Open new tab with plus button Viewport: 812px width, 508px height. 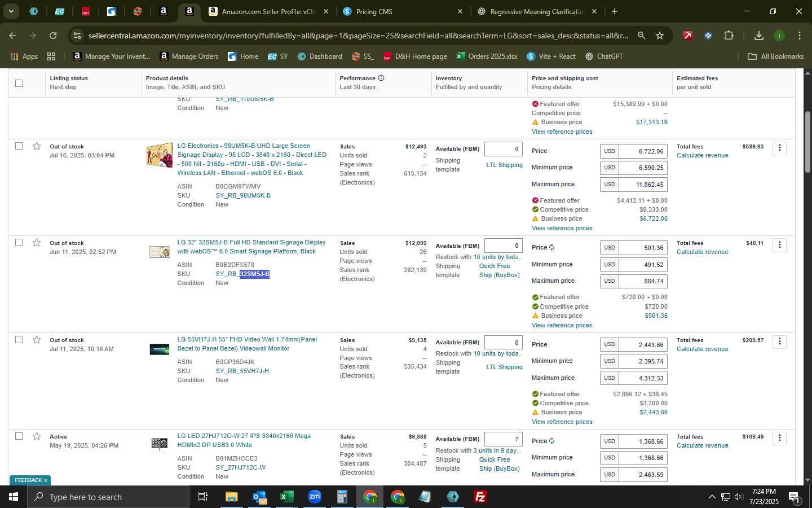615,11
